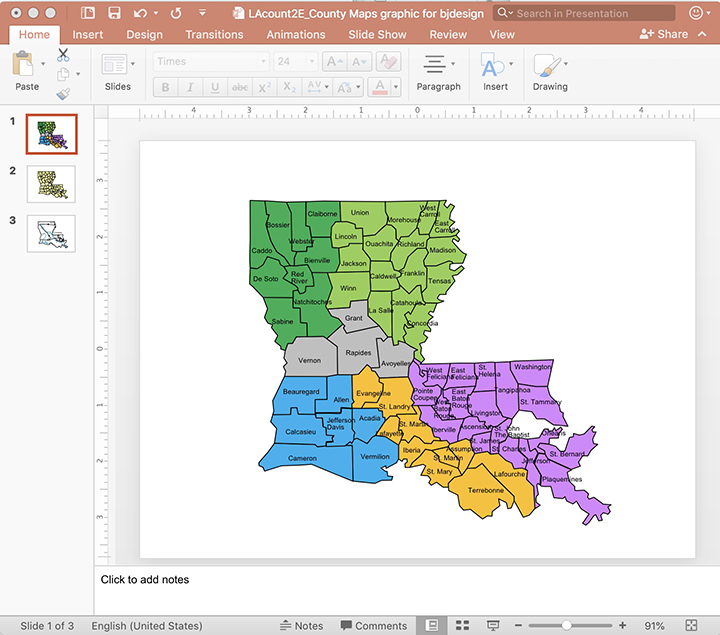Open the sidebar layout icon in title bar
720x635 pixels.
pos(88,13)
